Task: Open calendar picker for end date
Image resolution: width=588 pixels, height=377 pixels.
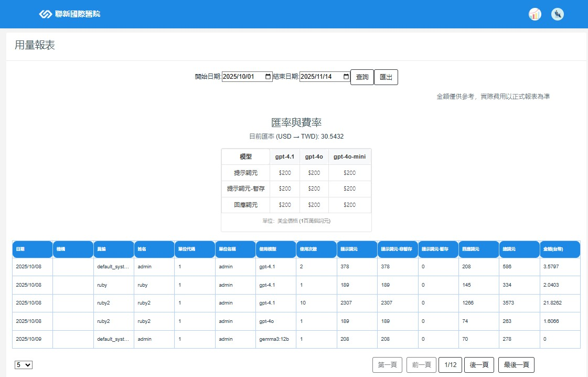Action: coord(346,77)
